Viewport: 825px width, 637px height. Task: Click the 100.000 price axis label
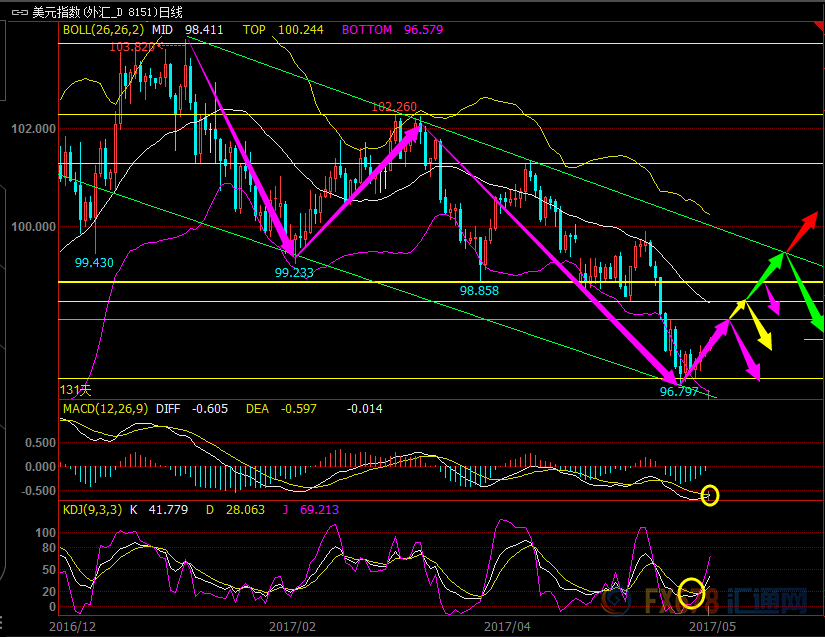pyautogui.click(x=34, y=227)
